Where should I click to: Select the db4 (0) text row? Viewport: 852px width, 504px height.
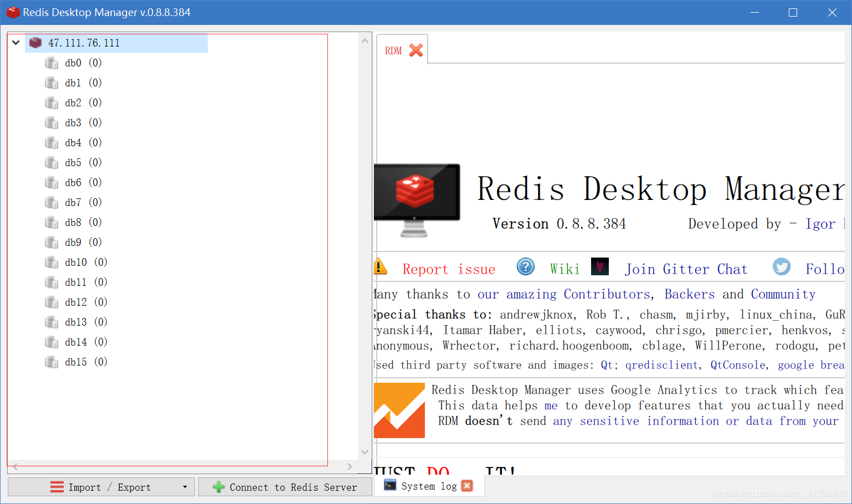(84, 143)
